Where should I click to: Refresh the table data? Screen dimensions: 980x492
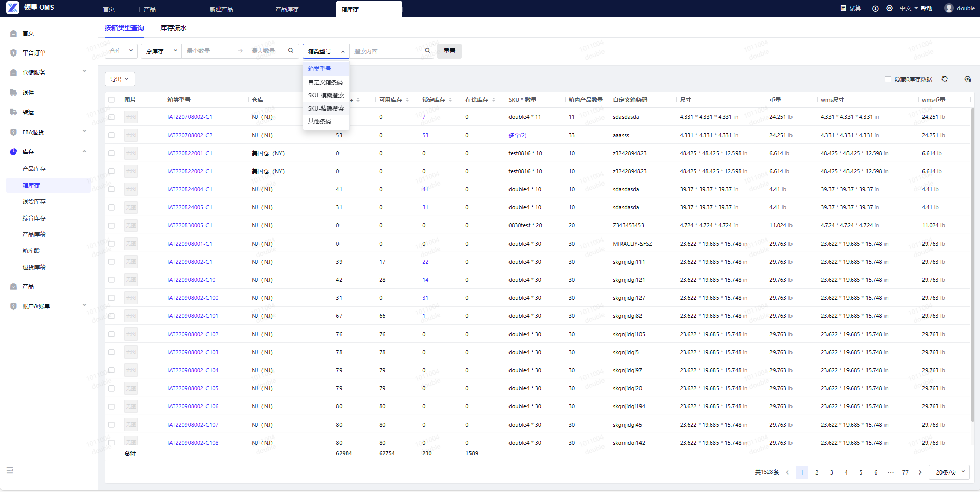pos(945,79)
